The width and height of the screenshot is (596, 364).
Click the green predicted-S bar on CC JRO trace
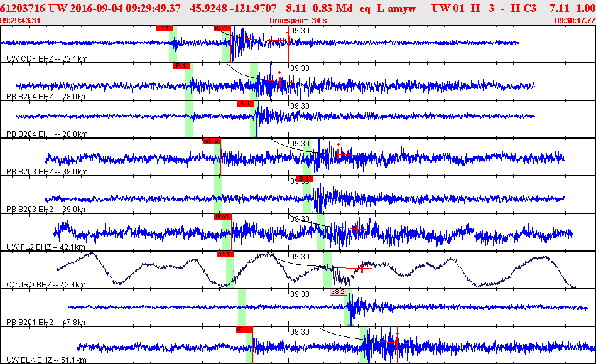pyautogui.click(x=327, y=270)
